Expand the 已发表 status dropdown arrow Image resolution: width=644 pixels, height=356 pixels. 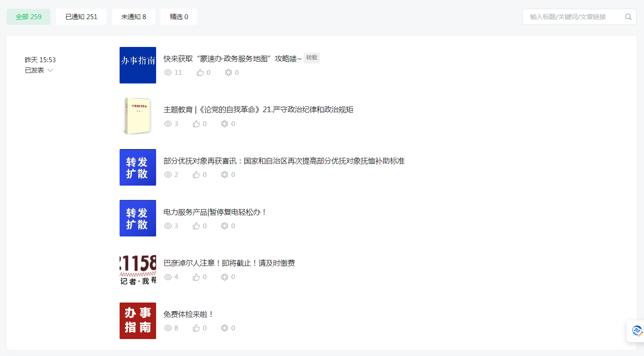50,70
